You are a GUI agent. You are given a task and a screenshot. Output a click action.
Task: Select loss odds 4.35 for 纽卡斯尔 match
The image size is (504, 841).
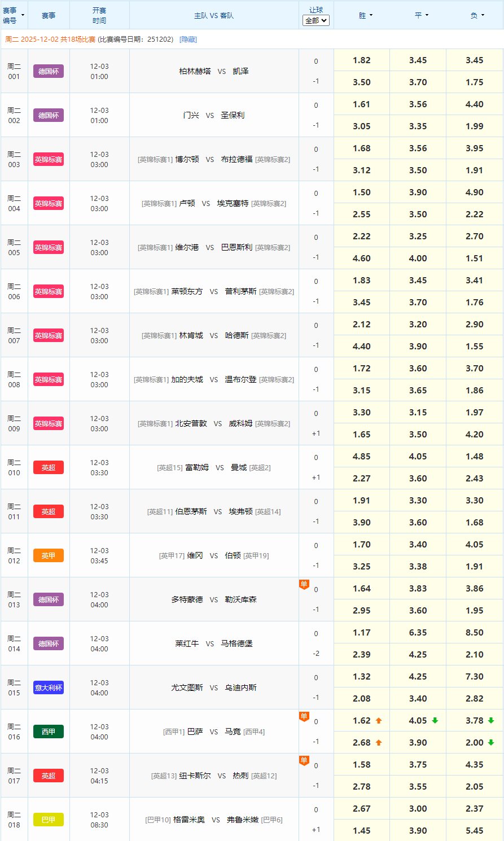[x=475, y=765]
